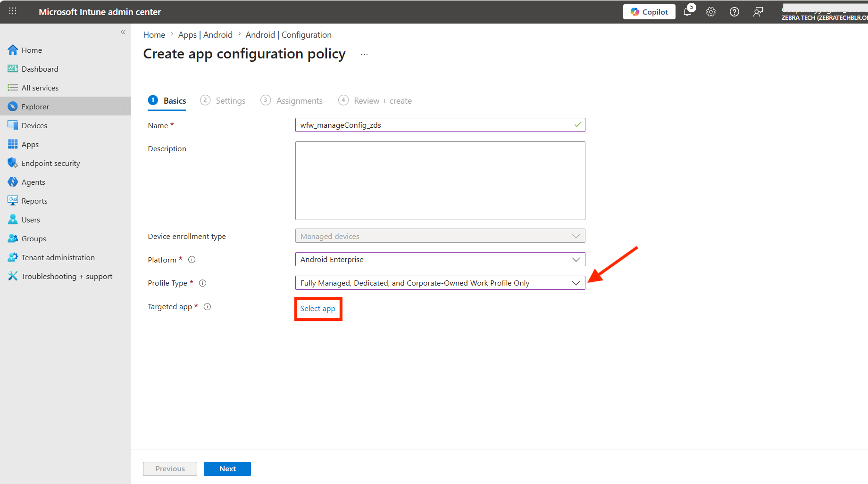Viewport: 868px width, 484px height.
Task: Open Copilot assistant
Action: point(649,12)
